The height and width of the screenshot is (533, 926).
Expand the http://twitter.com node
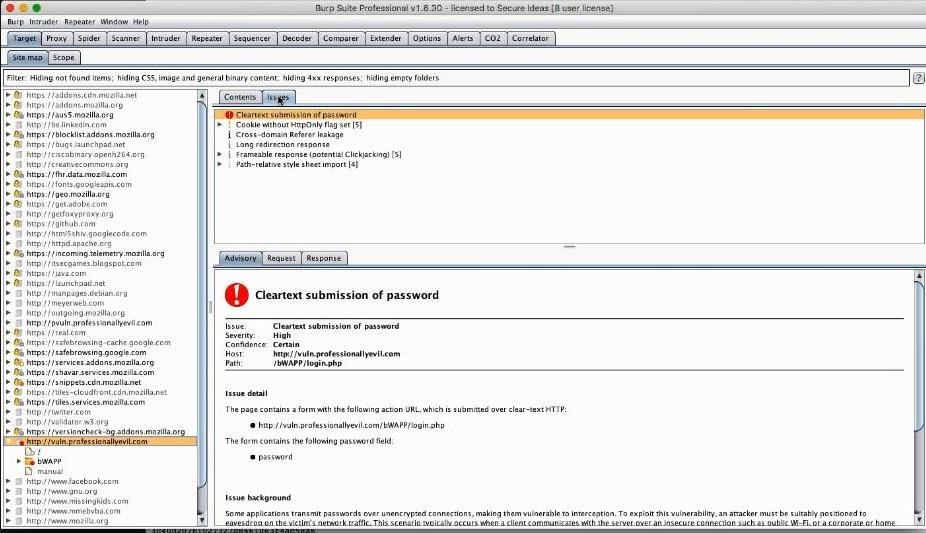coord(8,412)
